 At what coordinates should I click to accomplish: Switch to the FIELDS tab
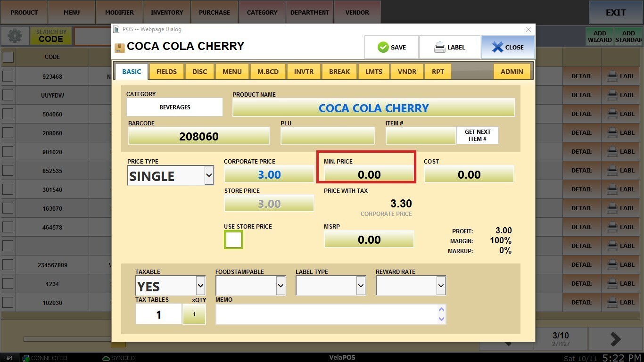pos(166,72)
